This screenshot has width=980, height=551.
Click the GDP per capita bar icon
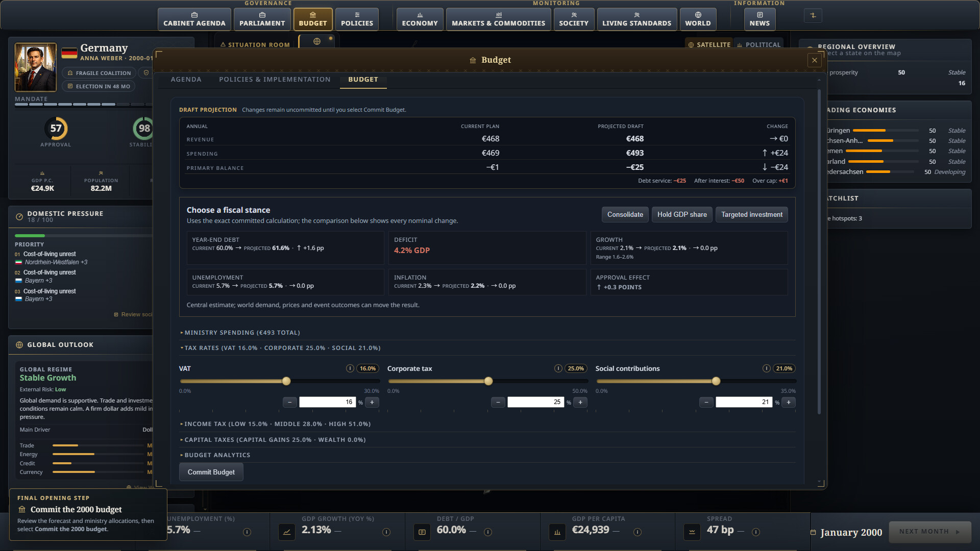tap(557, 532)
